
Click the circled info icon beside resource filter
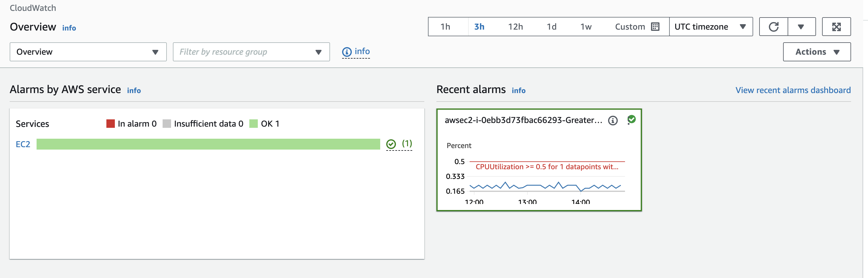click(x=347, y=52)
